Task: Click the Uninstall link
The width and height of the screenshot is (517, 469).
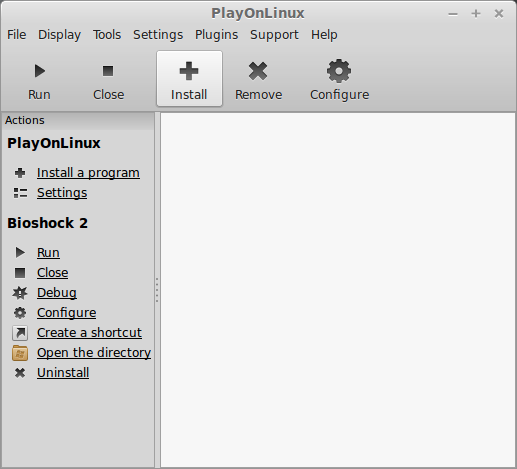Action: click(63, 373)
